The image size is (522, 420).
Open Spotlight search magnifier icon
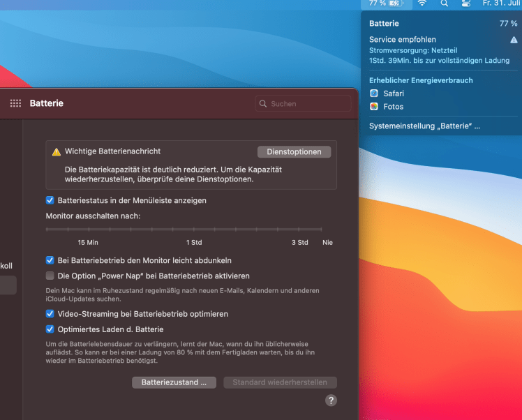point(445,3)
